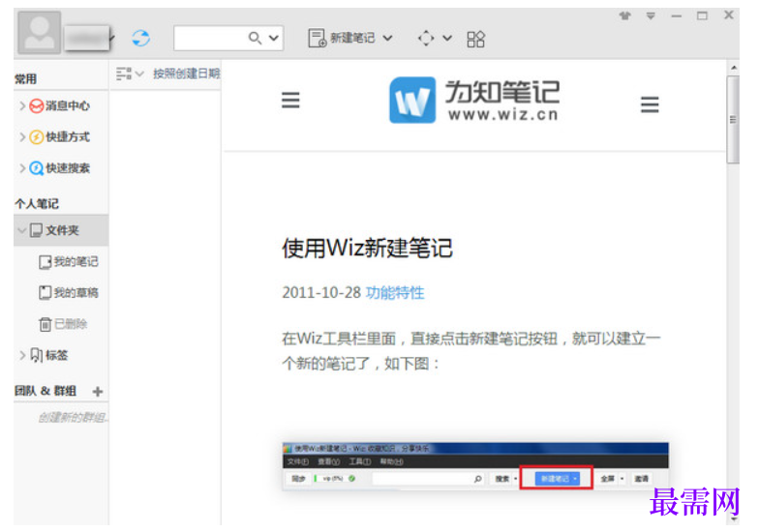This screenshot has width=758, height=532.
Task: Click the sync notes icon
Action: pos(140,38)
